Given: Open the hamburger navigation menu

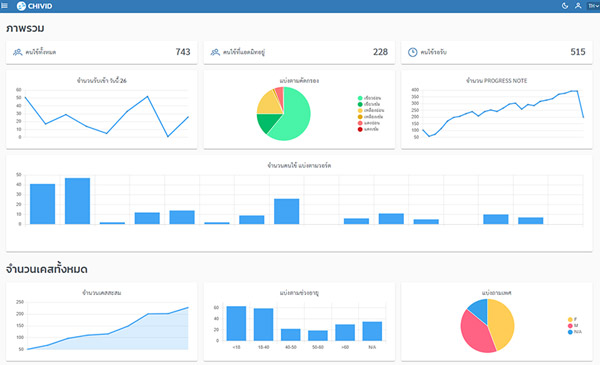Looking at the screenshot, I should click(4, 6).
